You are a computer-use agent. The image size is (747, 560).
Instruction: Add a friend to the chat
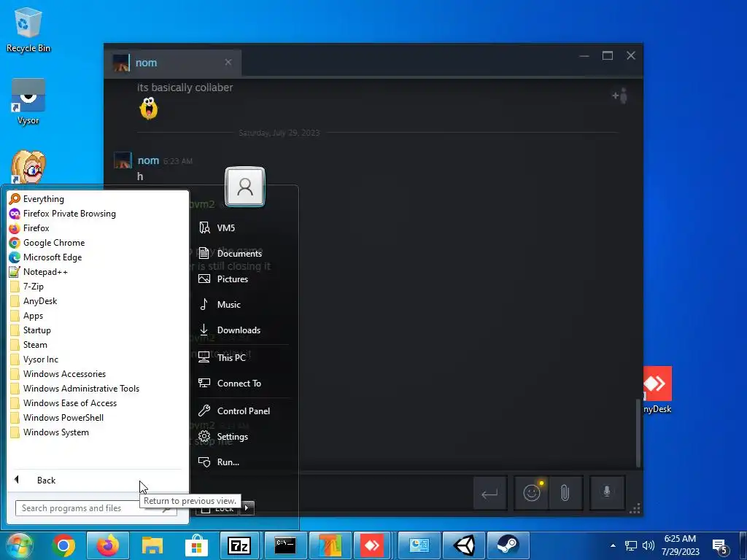pos(620,96)
